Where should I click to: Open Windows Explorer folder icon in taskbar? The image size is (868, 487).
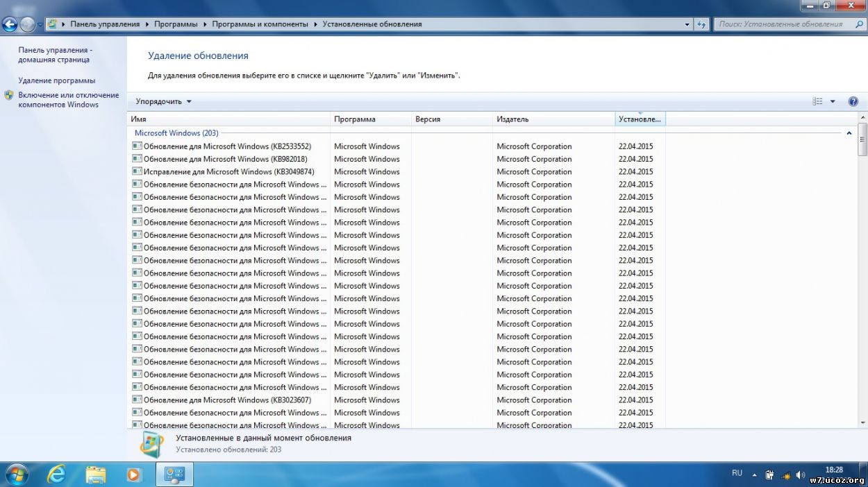[95, 475]
